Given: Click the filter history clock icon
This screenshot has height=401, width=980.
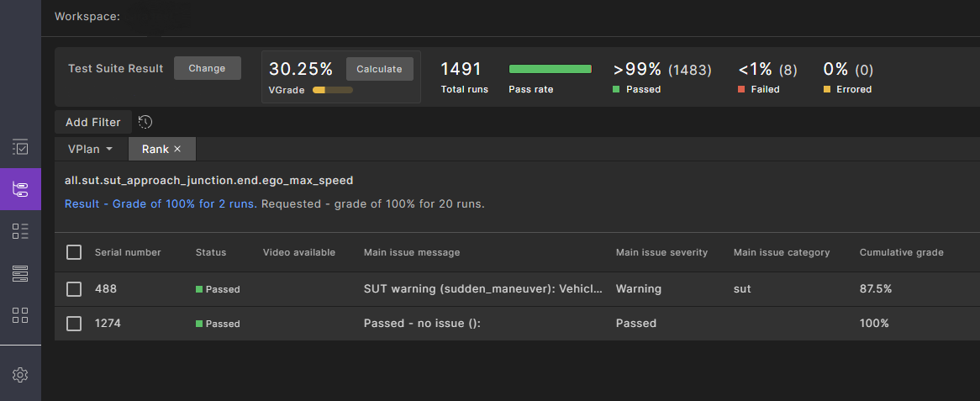Looking at the screenshot, I should coord(145,122).
